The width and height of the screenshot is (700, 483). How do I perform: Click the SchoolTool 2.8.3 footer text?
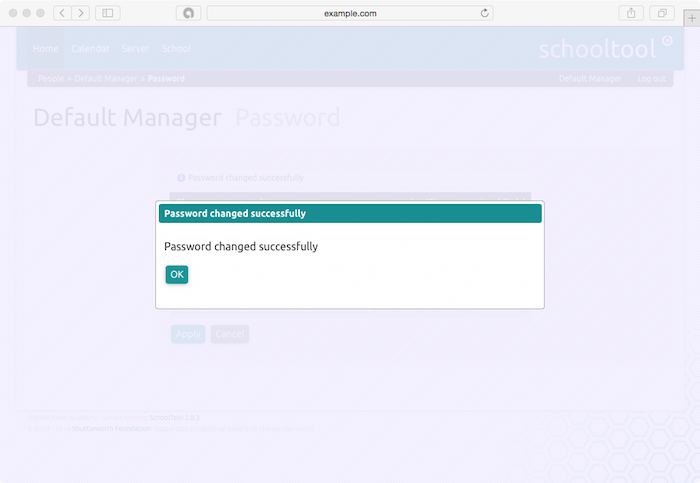pyautogui.click(x=174, y=418)
